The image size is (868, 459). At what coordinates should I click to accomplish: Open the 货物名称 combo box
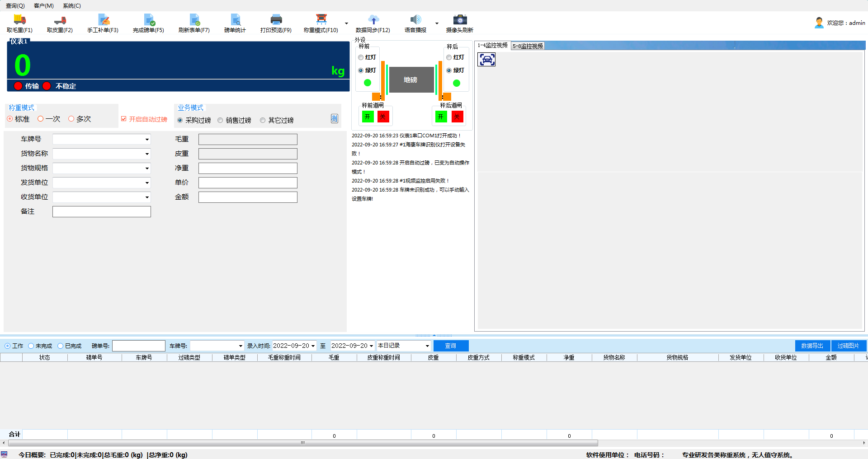click(x=147, y=154)
